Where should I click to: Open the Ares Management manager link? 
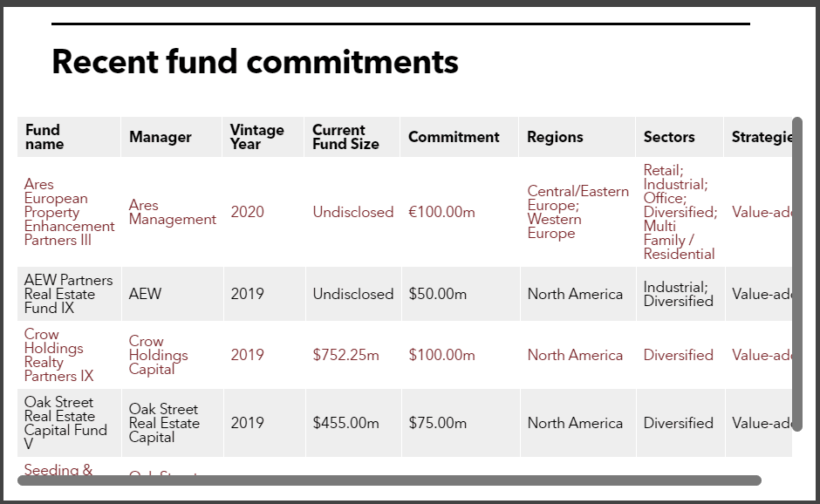172,212
